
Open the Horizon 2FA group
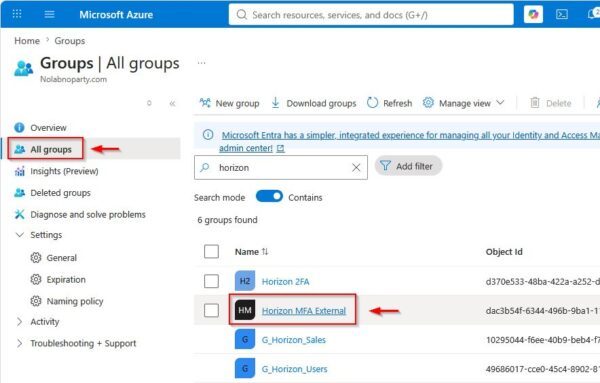tap(285, 282)
